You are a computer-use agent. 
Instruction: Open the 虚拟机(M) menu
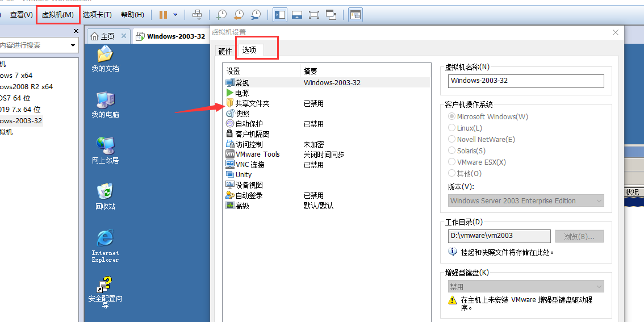58,15
